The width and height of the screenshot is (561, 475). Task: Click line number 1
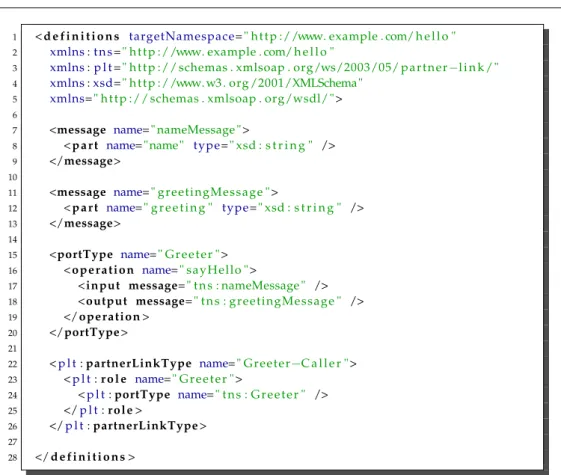[15, 37]
